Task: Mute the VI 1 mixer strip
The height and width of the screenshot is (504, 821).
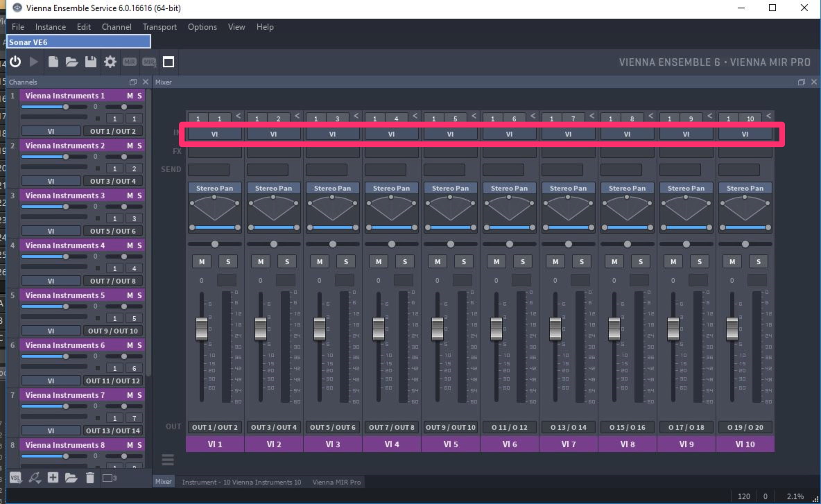Action: (202, 261)
